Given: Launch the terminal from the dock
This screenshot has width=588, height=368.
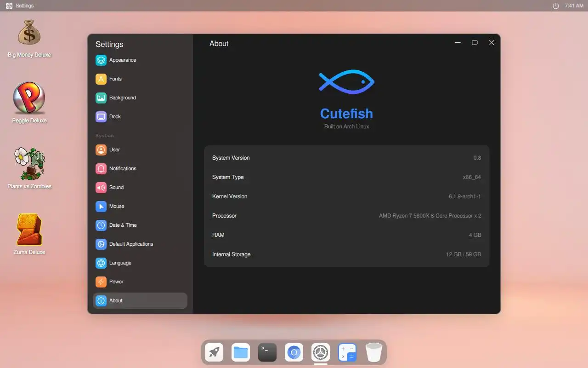Looking at the screenshot, I should click(267, 353).
